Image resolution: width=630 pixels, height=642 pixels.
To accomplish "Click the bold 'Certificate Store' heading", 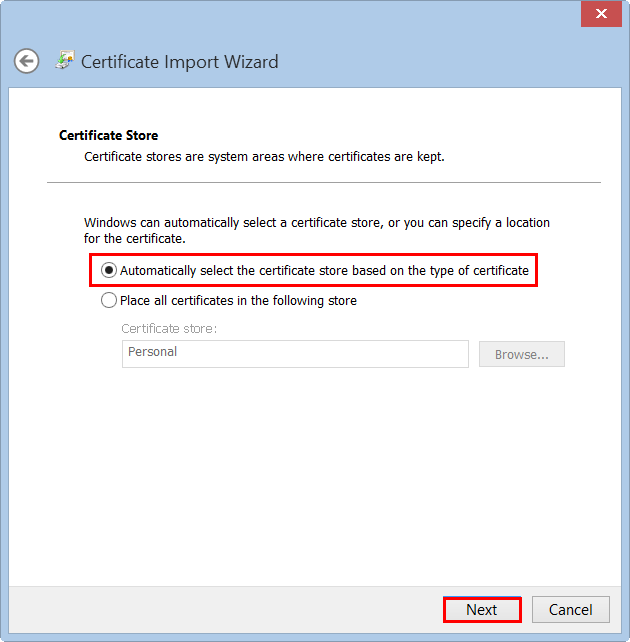I will pos(108,135).
